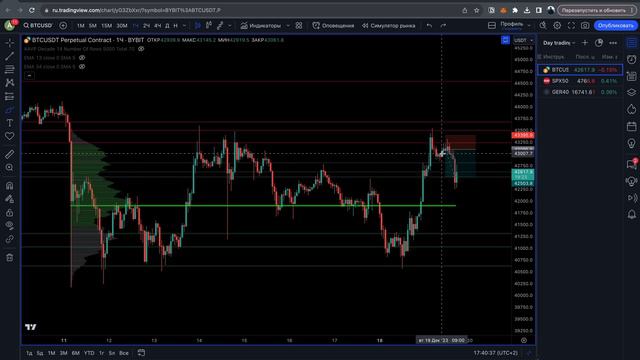Open the go-to-date calendar icon
This screenshot has width=640, height=360.
point(141,353)
